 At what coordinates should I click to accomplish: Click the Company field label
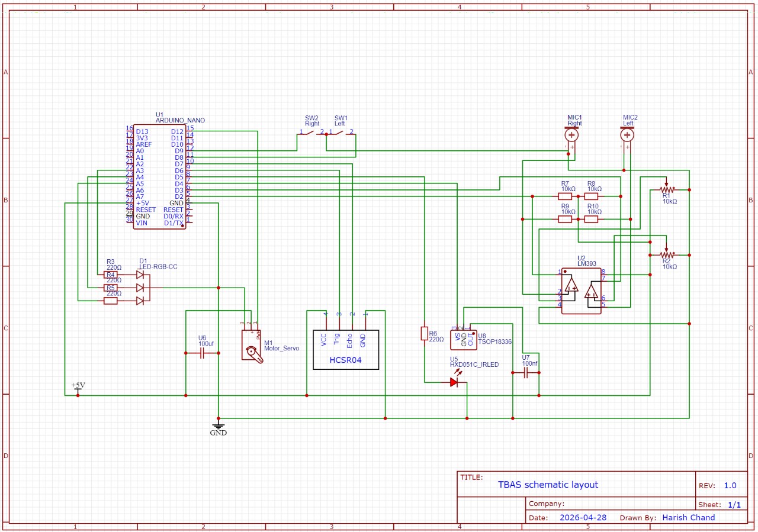(x=546, y=504)
